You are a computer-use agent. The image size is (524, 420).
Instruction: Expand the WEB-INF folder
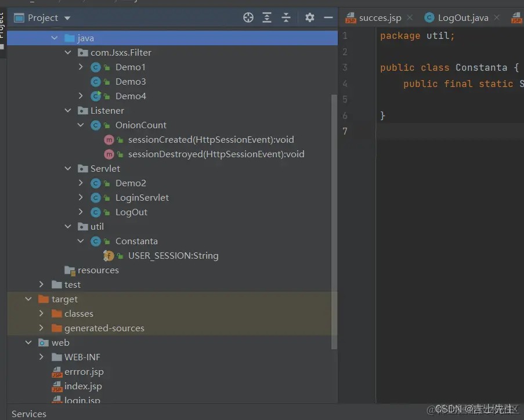(41, 357)
